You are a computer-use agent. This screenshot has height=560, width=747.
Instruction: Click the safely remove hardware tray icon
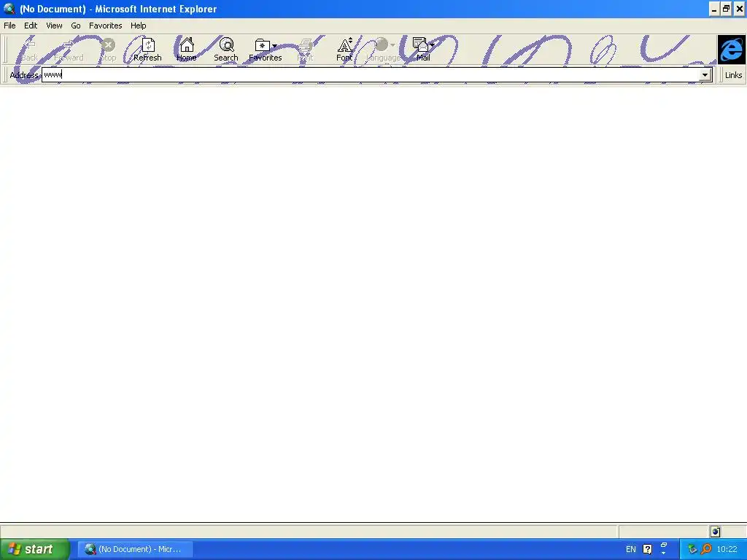(x=692, y=549)
